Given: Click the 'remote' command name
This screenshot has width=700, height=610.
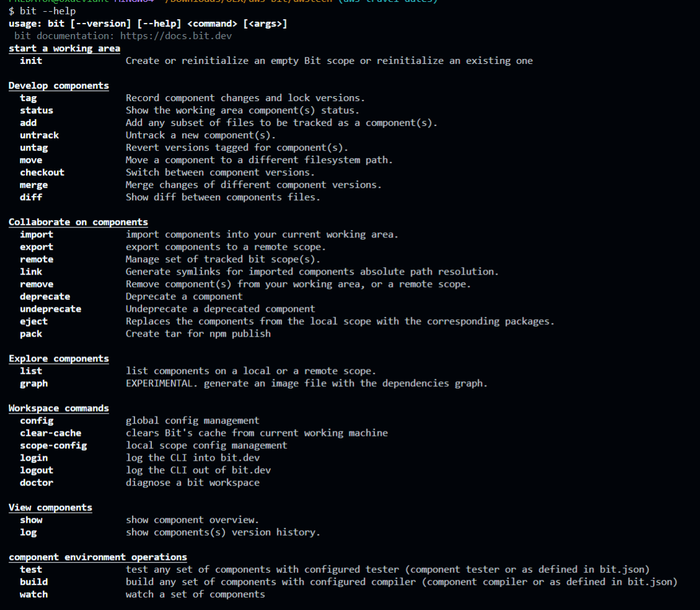Looking at the screenshot, I should click(x=36, y=259).
